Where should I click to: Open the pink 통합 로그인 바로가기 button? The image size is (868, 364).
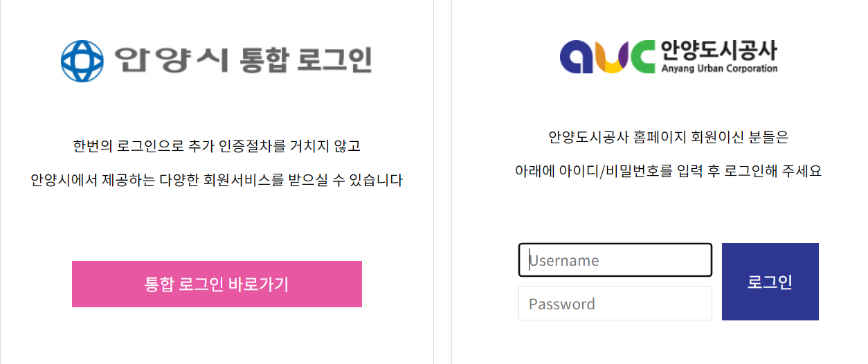(217, 284)
